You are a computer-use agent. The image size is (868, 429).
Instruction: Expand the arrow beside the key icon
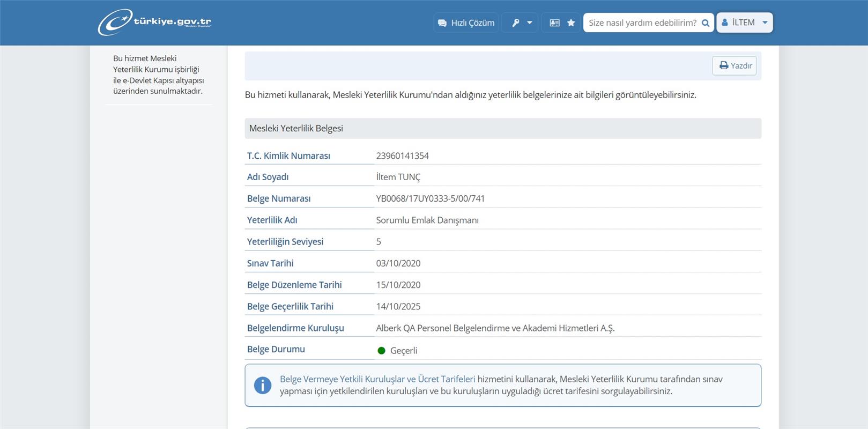530,23
